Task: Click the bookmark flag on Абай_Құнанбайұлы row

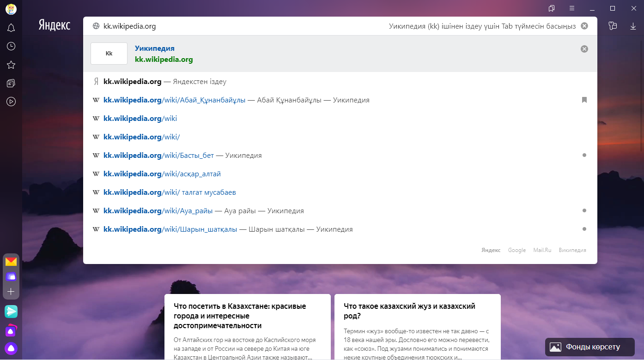Action: [x=584, y=100]
